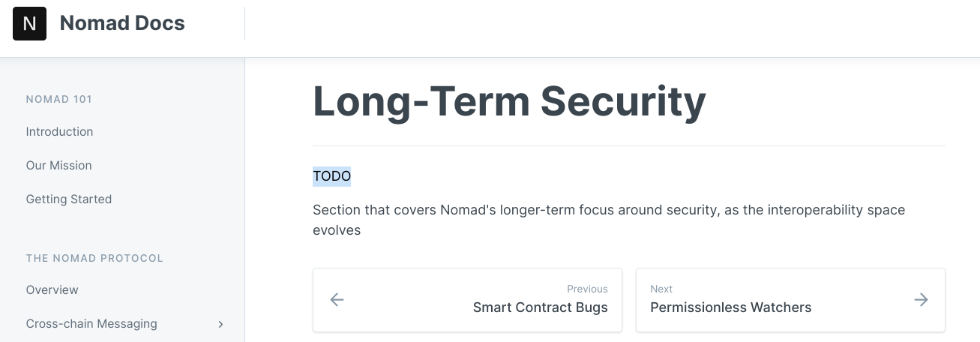
Task: Click the highlighted TODO text
Action: (x=331, y=176)
